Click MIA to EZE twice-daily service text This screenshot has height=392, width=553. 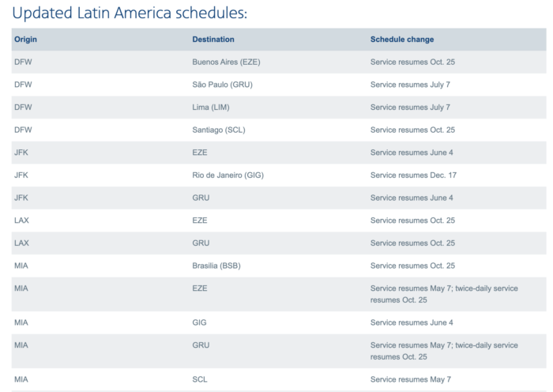point(444,294)
